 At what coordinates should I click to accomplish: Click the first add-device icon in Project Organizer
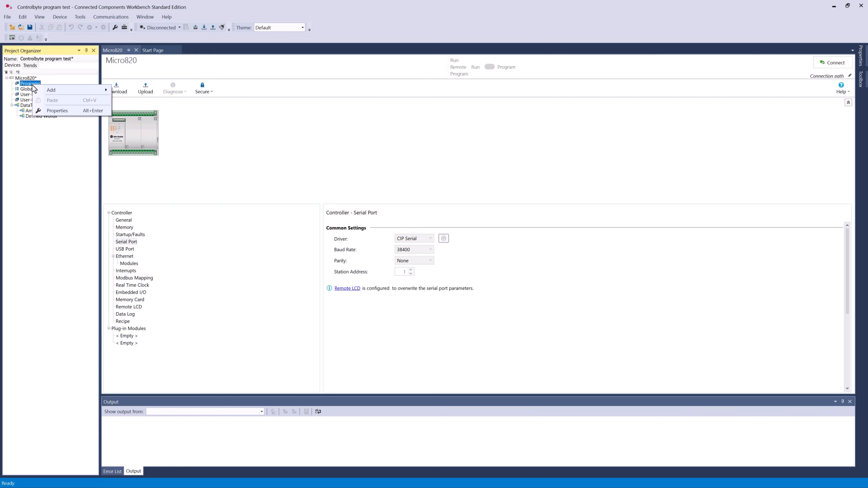pyautogui.click(x=6, y=72)
